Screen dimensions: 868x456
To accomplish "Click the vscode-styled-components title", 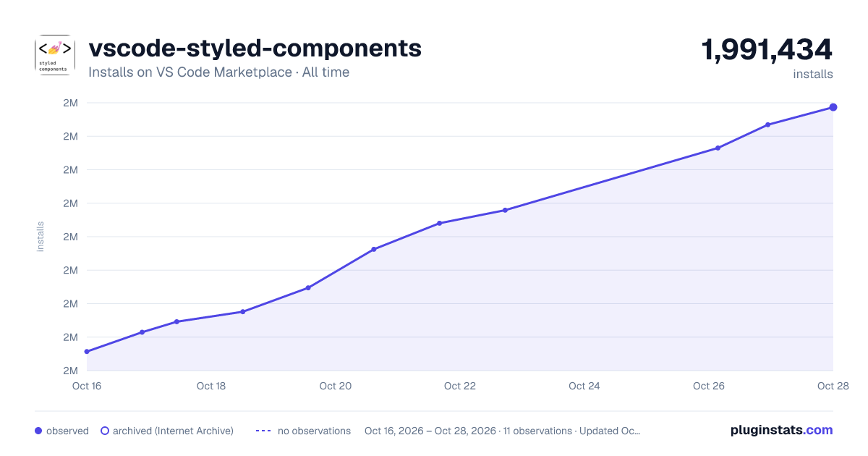I will click(x=255, y=48).
